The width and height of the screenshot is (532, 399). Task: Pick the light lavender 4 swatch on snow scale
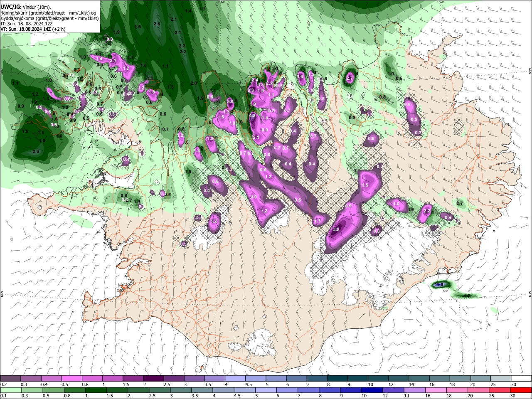235,378
